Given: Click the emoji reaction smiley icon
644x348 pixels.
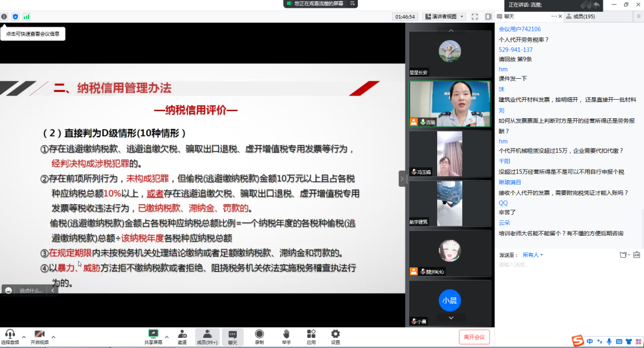Looking at the screenshot, I should click(x=8, y=291).
